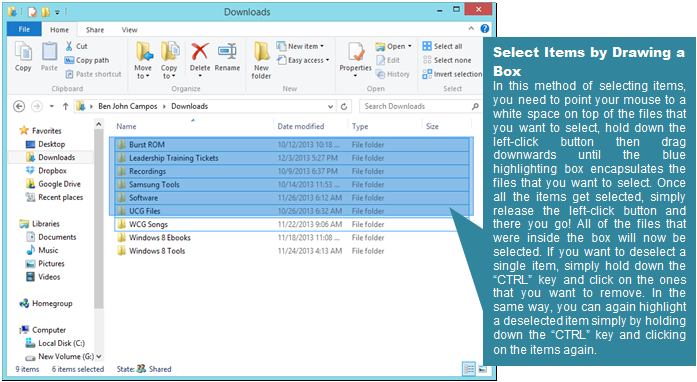Click the navigation pane scrollbar
697x382 pixels.
click(x=99, y=218)
